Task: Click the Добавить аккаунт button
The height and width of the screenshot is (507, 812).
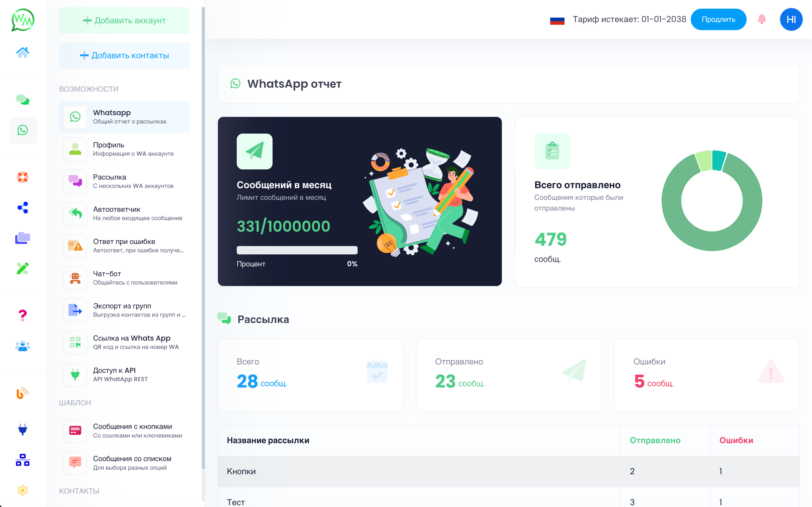Action: 124,21
